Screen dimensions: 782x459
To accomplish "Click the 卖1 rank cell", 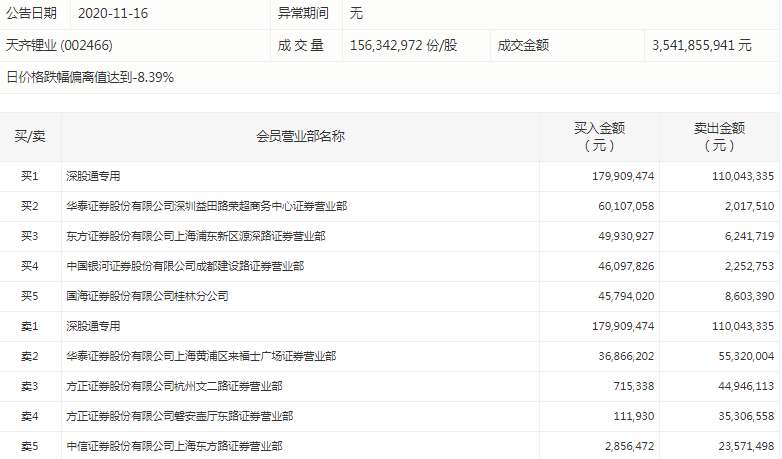I will coord(30,326).
